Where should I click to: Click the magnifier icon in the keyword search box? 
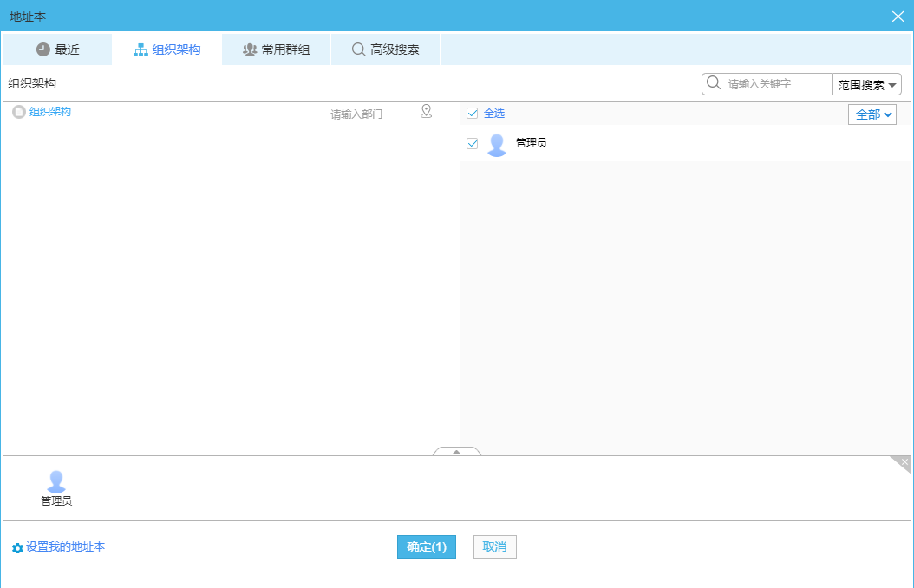click(x=713, y=83)
